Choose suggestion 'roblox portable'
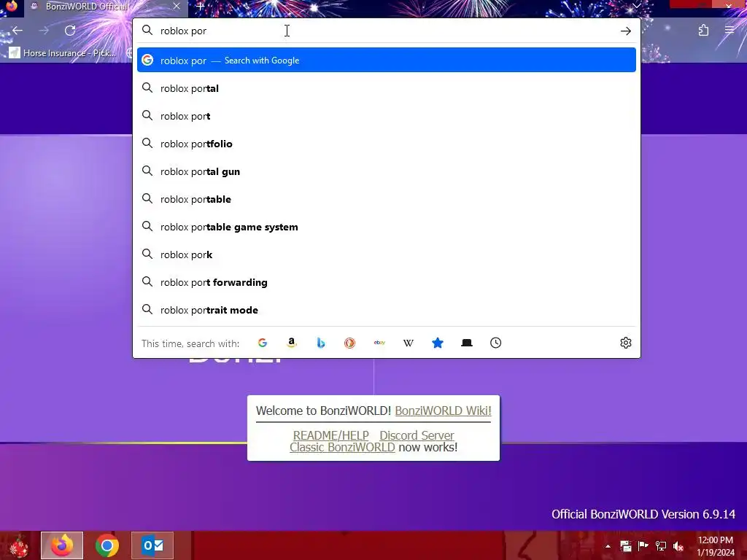Image resolution: width=747 pixels, height=560 pixels. 387,199
